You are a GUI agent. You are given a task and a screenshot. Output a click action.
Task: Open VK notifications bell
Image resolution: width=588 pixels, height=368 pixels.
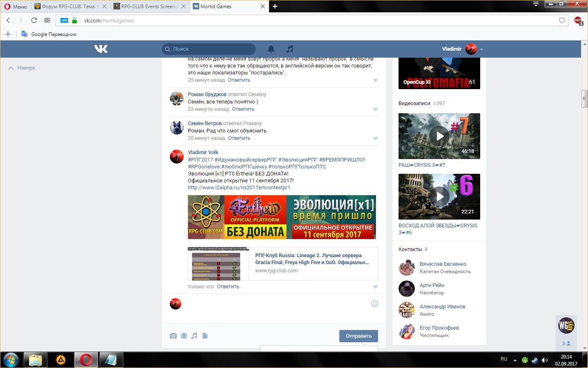click(271, 49)
